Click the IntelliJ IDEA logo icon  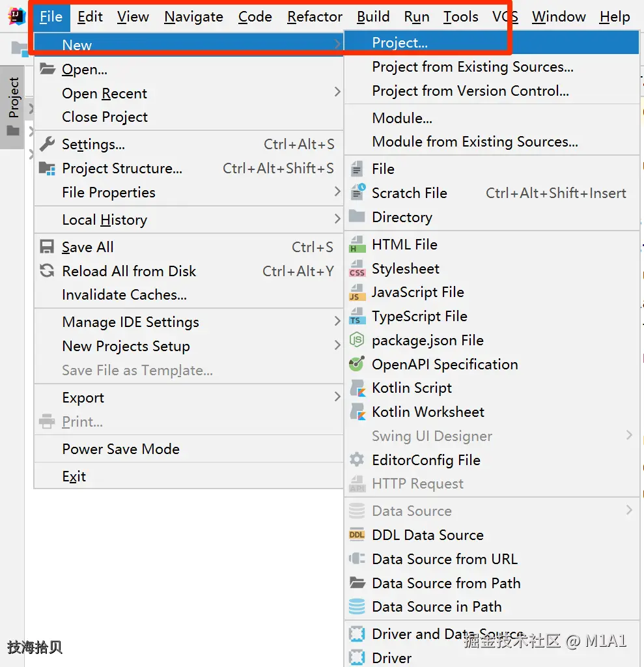click(16, 16)
